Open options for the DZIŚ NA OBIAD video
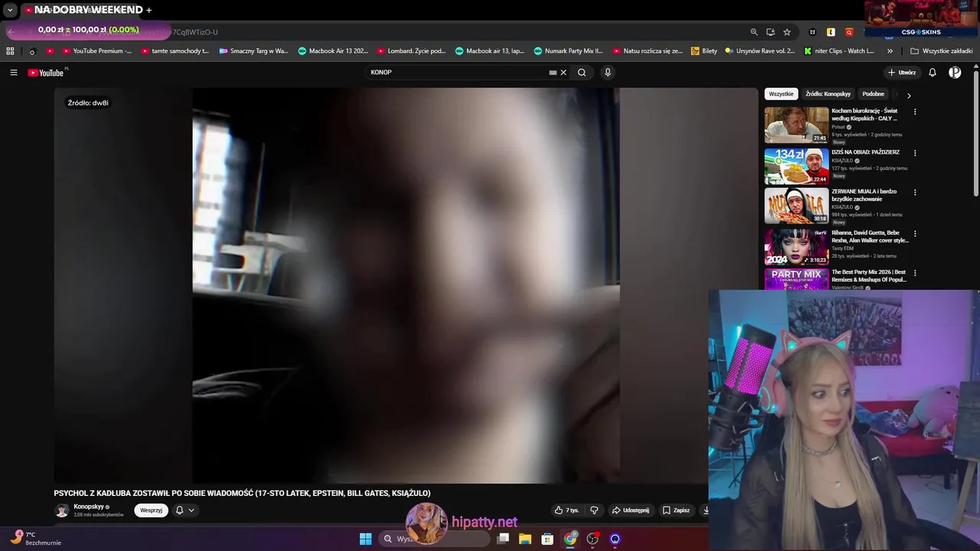Viewport: 980px width, 551px height. [x=915, y=153]
